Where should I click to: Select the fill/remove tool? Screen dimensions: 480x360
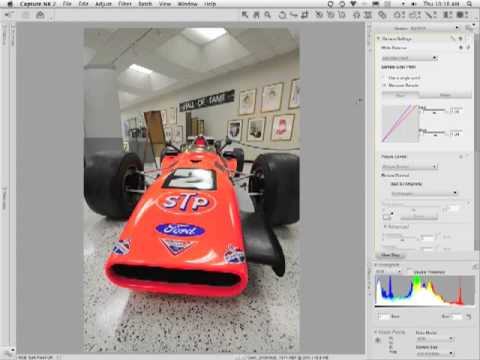(462, 15)
